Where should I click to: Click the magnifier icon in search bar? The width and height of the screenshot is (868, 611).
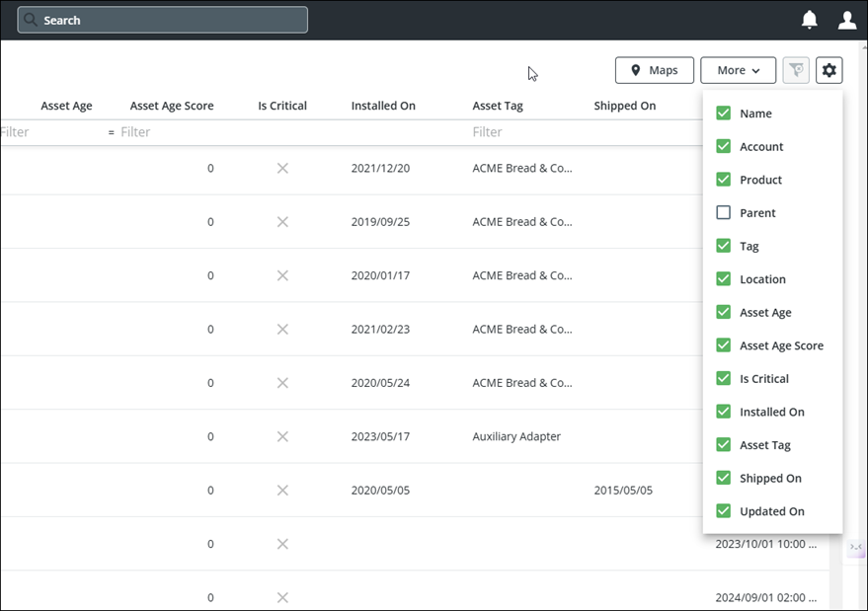[x=31, y=20]
